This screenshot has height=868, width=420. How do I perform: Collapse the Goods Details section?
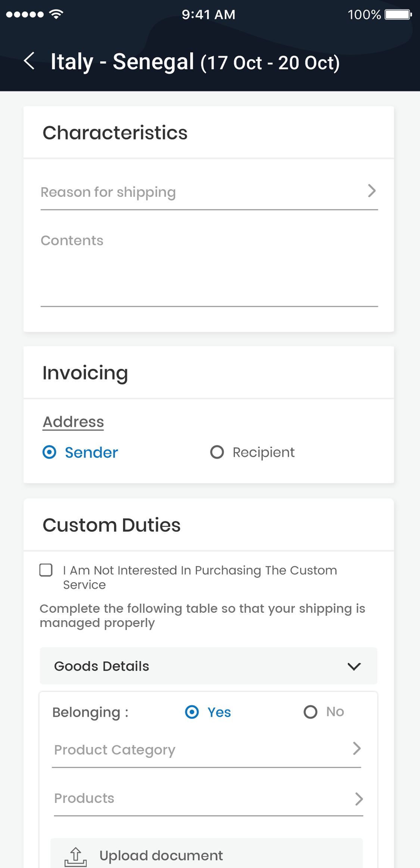point(354,666)
